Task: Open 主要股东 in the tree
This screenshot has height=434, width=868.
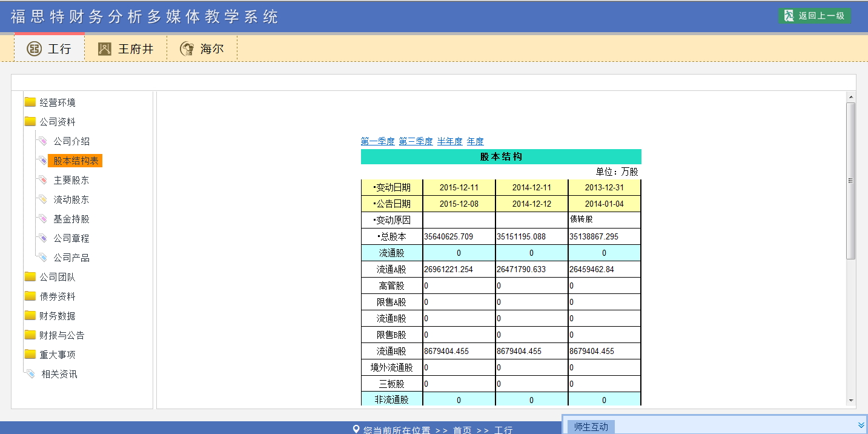Action: [x=71, y=180]
